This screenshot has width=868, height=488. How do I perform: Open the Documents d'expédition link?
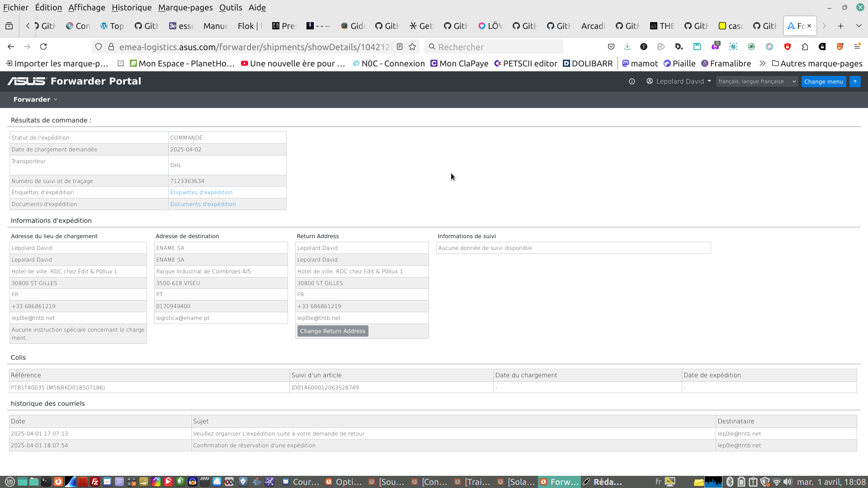[203, 204]
